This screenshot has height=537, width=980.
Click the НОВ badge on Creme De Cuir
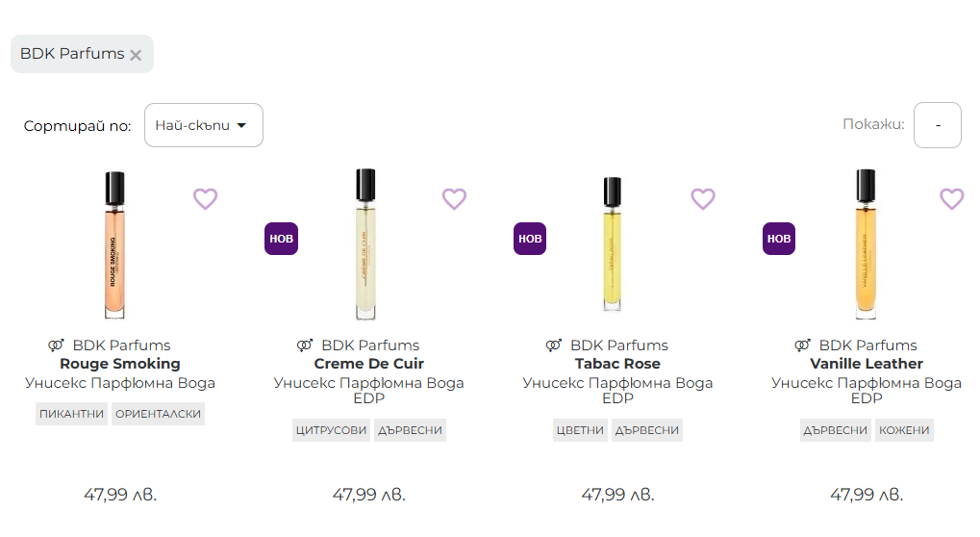click(x=281, y=239)
